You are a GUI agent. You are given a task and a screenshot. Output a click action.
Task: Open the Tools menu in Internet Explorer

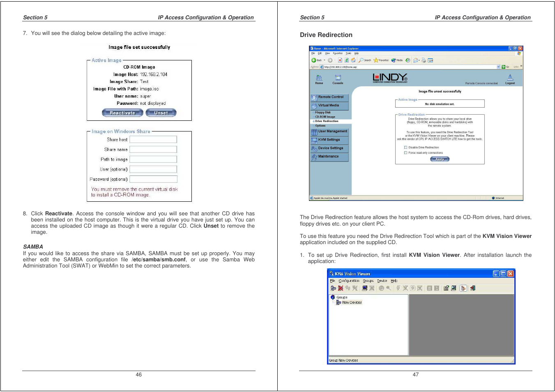coord(348,53)
